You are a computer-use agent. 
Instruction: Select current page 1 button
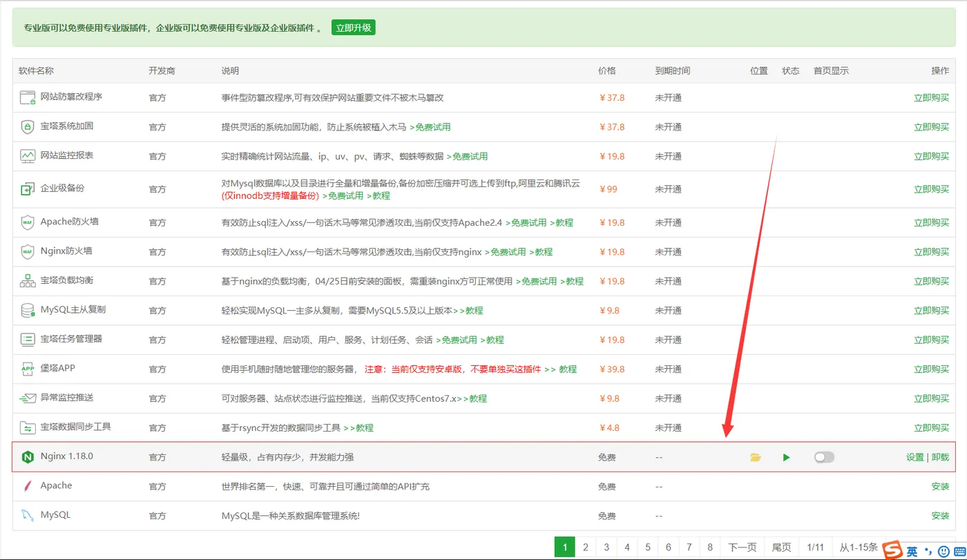(x=564, y=548)
